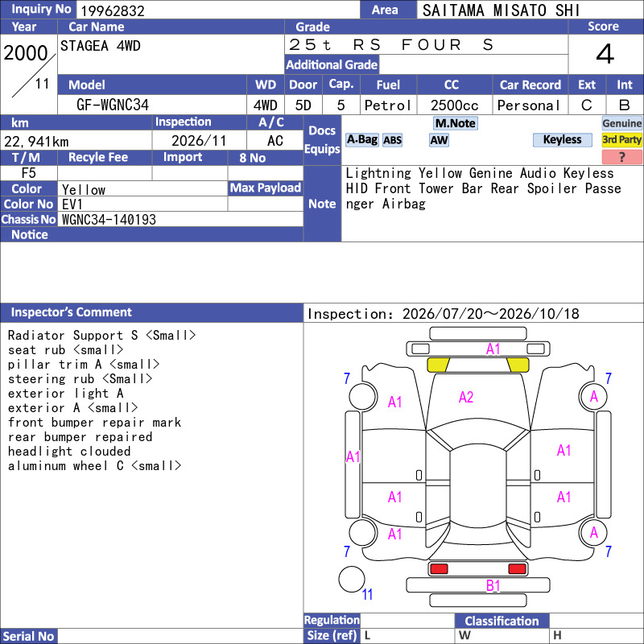Click 'aluminum wheel C <small>' comment line
The height and width of the screenshot is (644, 644).
pyautogui.click(x=94, y=466)
